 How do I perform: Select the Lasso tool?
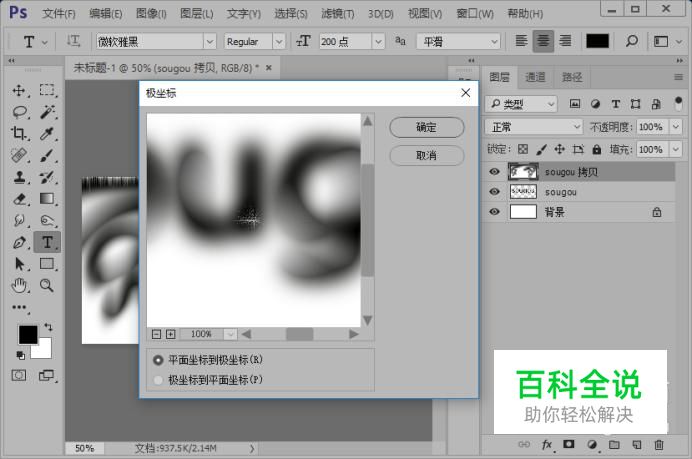19,112
